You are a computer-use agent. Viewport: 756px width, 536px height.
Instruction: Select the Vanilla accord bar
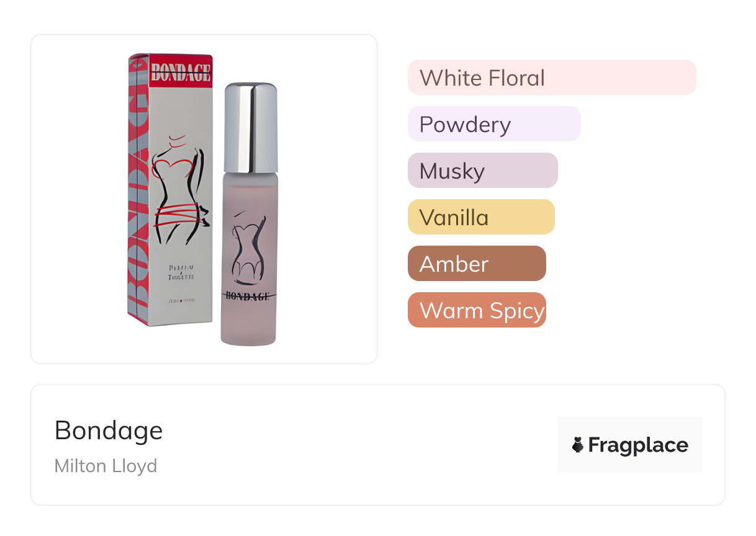pyautogui.click(x=481, y=217)
